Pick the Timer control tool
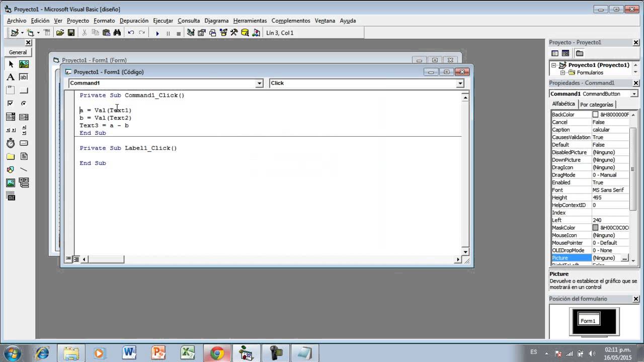The height and width of the screenshot is (362, 644). coord(11,143)
